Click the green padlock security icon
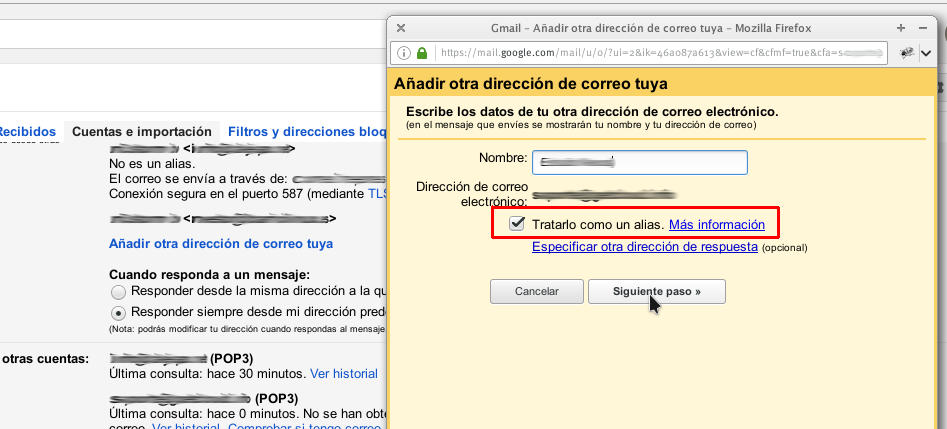 coord(422,53)
